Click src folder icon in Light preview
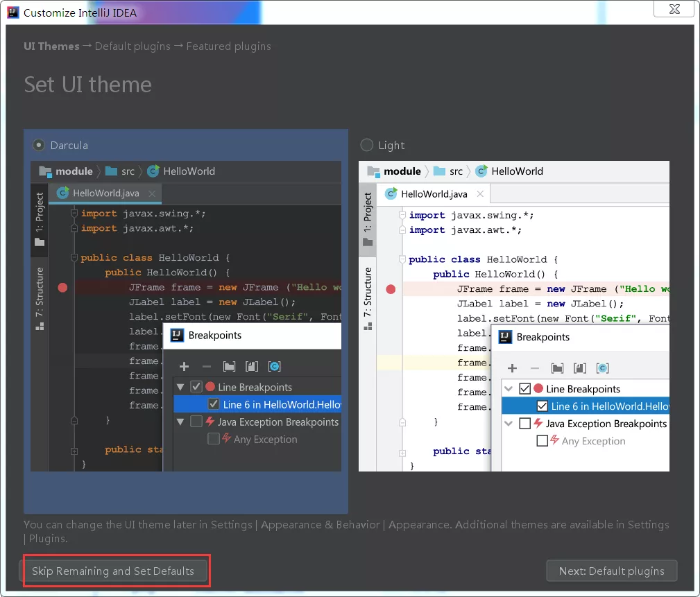700x597 pixels. (439, 171)
